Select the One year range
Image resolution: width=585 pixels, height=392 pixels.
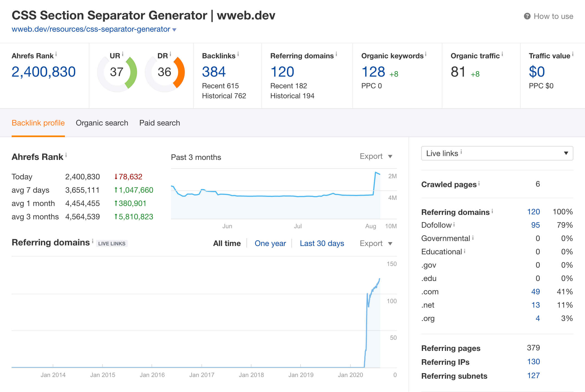coord(270,243)
